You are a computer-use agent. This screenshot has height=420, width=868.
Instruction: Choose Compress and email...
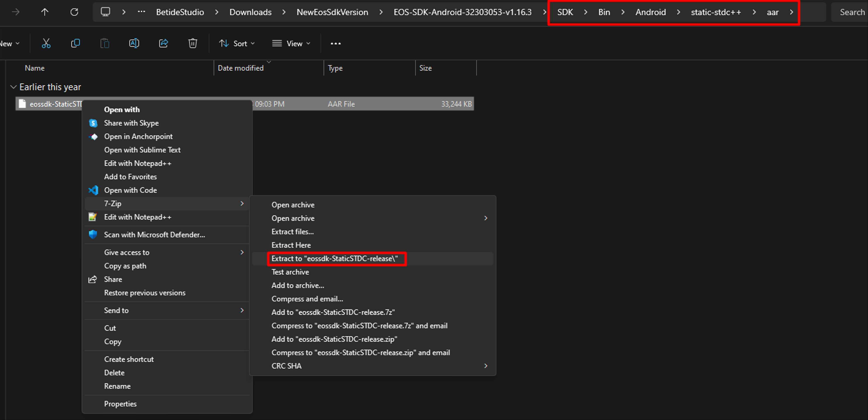(372, 299)
